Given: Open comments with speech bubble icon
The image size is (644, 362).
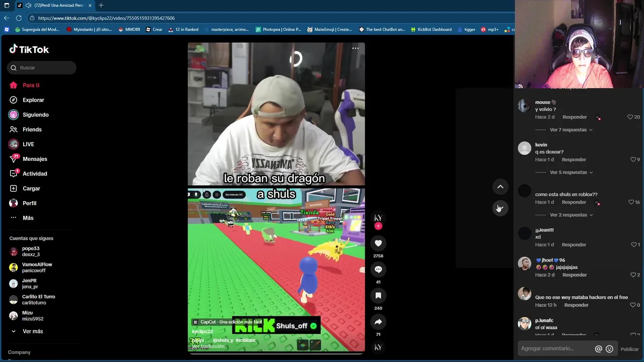Looking at the screenshot, I should click(x=378, y=269).
